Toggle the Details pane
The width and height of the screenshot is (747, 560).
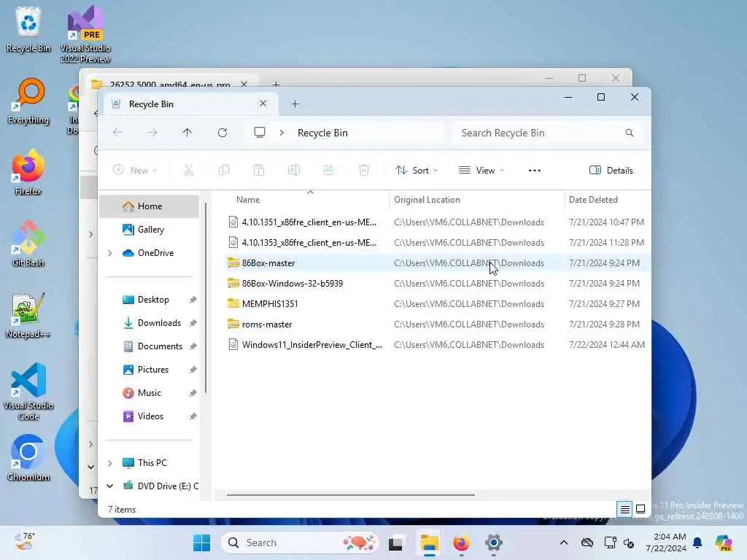click(611, 171)
